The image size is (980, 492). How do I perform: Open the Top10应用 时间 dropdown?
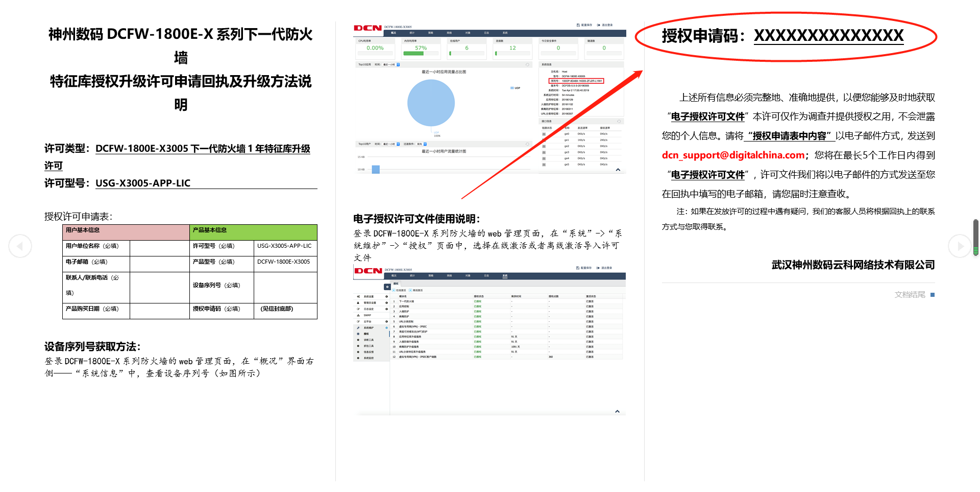coord(398,65)
